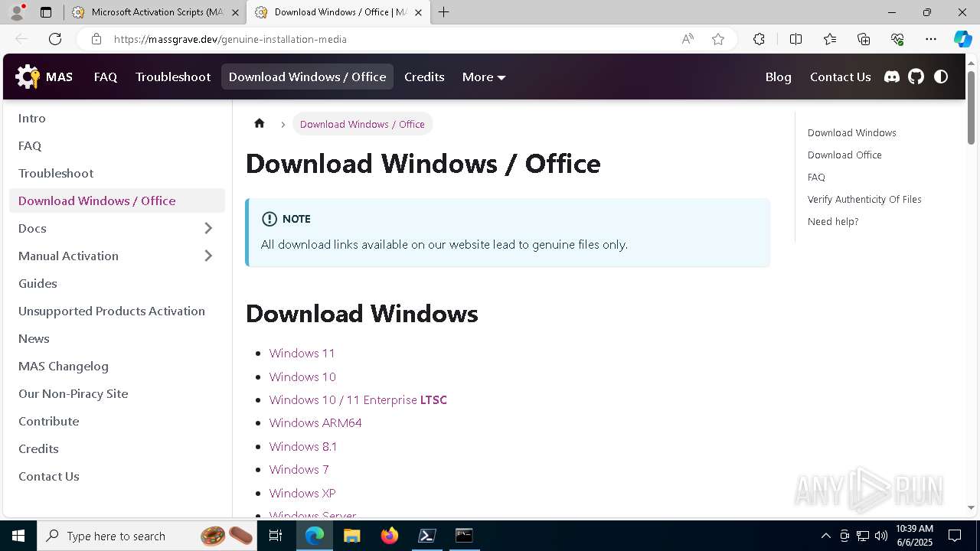Screen dimensions: 980x551
Task: Open the Blog link in navbar
Action: (778, 77)
